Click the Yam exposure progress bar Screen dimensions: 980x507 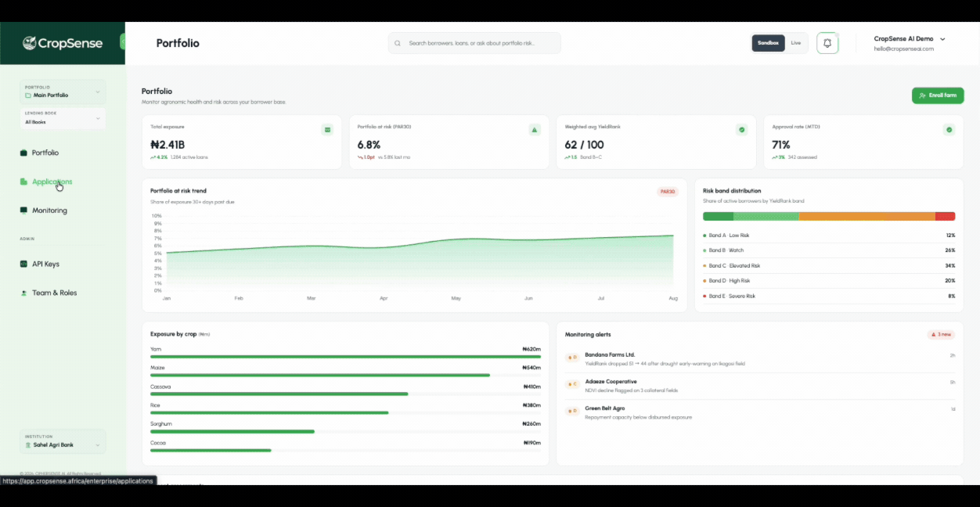tap(345, 357)
